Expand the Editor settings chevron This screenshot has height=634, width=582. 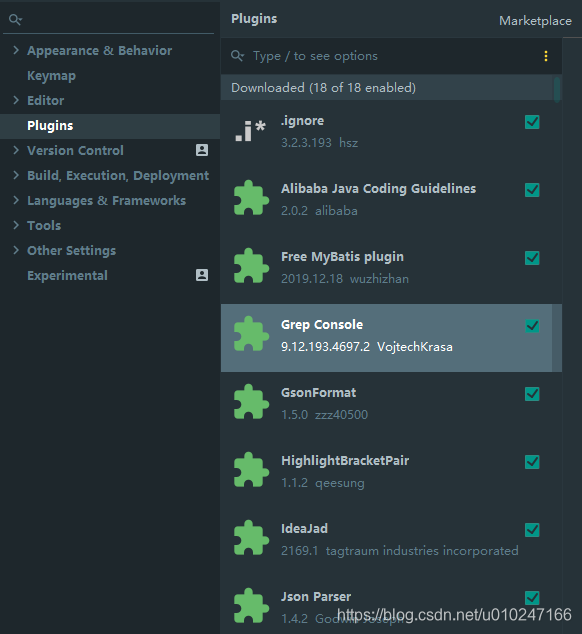point(16,100)
